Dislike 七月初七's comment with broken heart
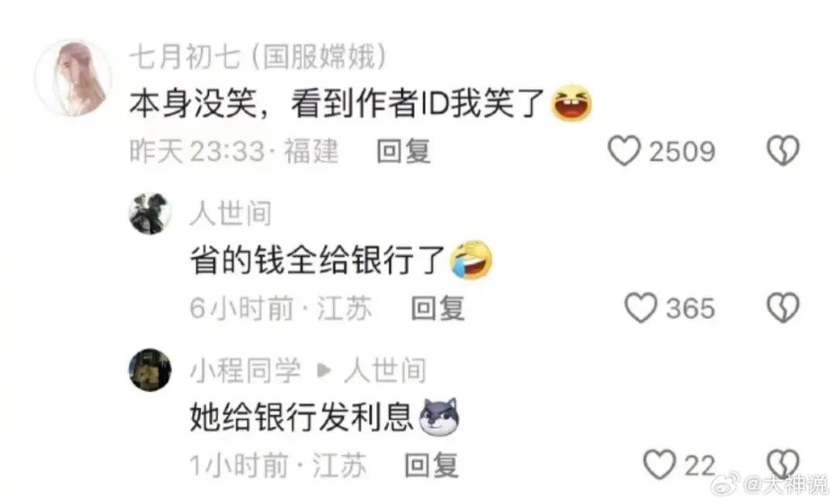836x504 pixels. point(783,151)
